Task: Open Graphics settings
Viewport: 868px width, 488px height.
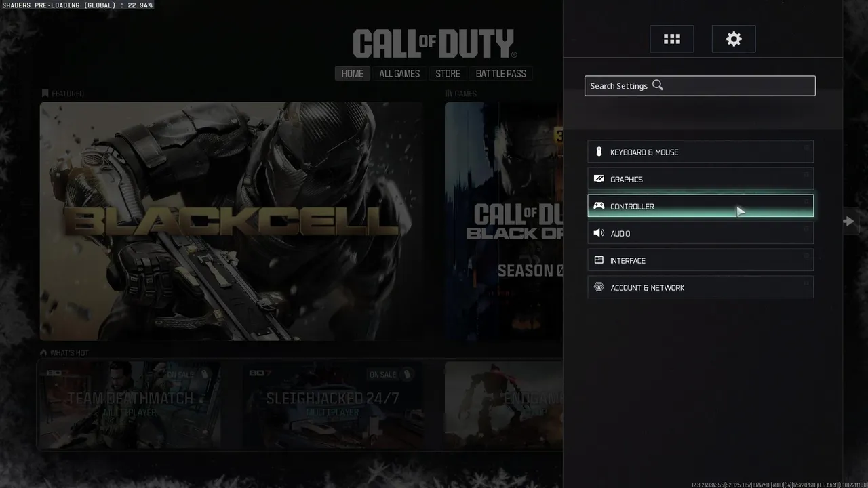Action: click(701, 179)
